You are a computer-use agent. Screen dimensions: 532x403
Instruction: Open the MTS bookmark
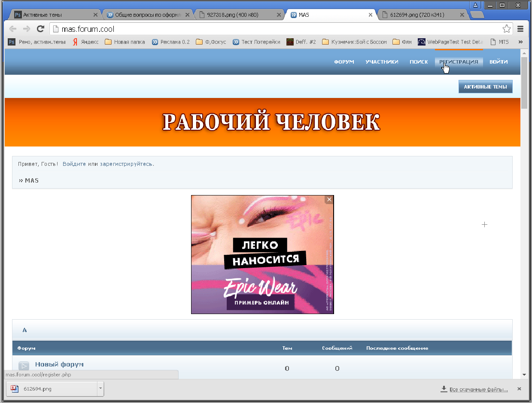pos(499,42)
